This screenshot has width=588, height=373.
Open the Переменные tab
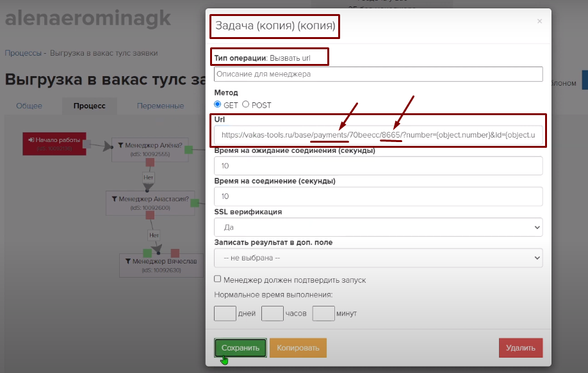(x=160, y=106)
